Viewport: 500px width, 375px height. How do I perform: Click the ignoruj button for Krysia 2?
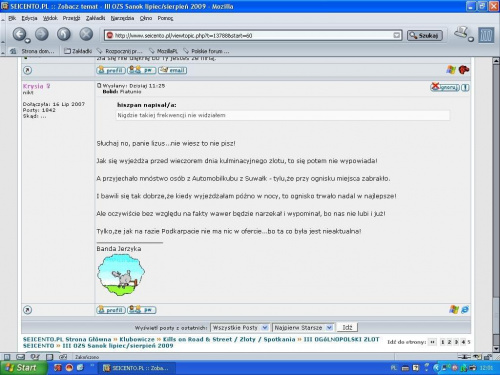[x=445, y=87]
